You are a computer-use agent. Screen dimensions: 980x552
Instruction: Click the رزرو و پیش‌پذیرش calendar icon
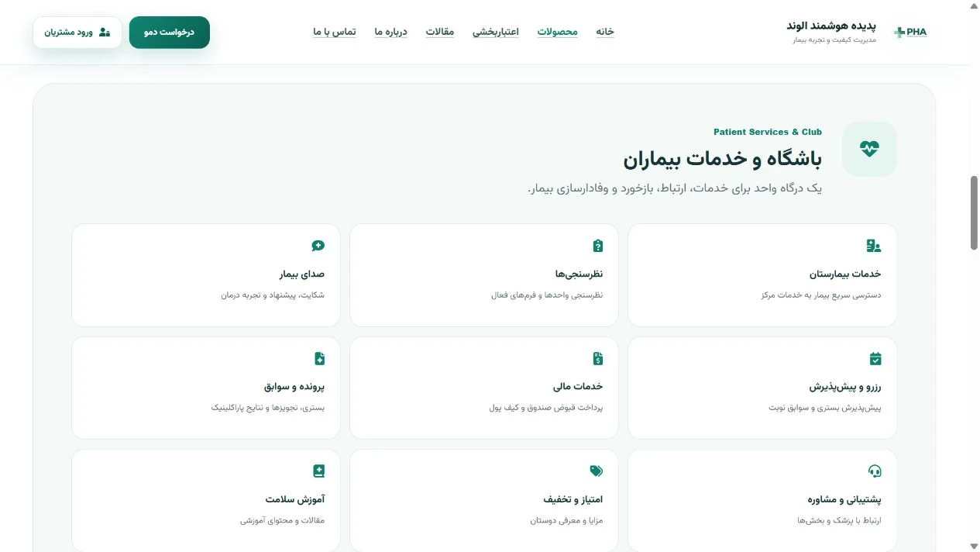875,359
